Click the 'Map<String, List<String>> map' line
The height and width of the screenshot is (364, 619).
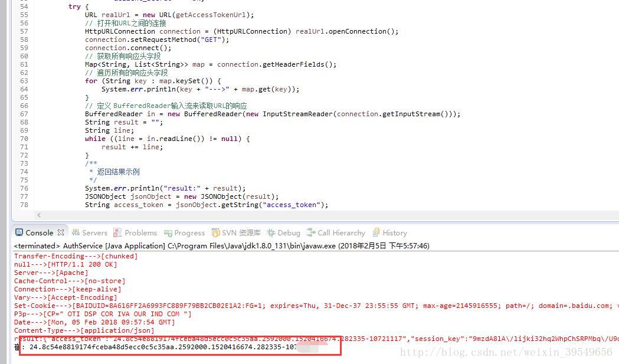click(x=211, y=64)
